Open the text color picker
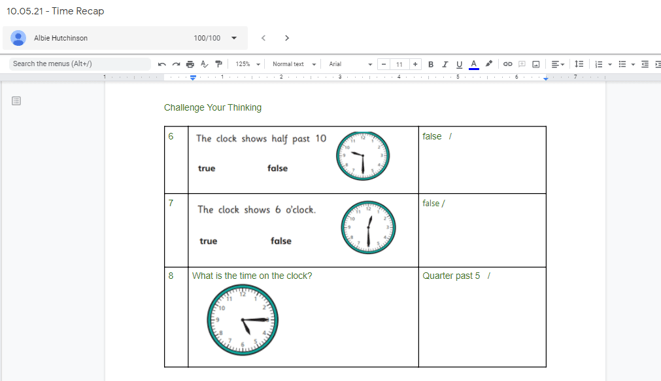The width and height of the screenshot is (661, 381). coord(474,64)
